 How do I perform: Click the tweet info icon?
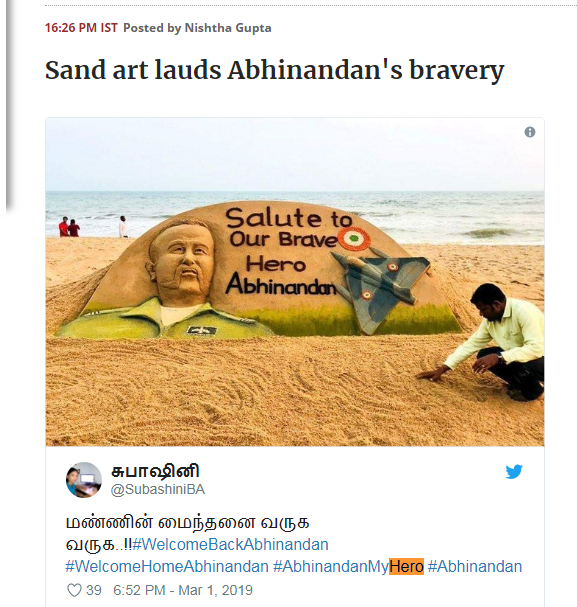pyautogui.click(x=530, y=132)
